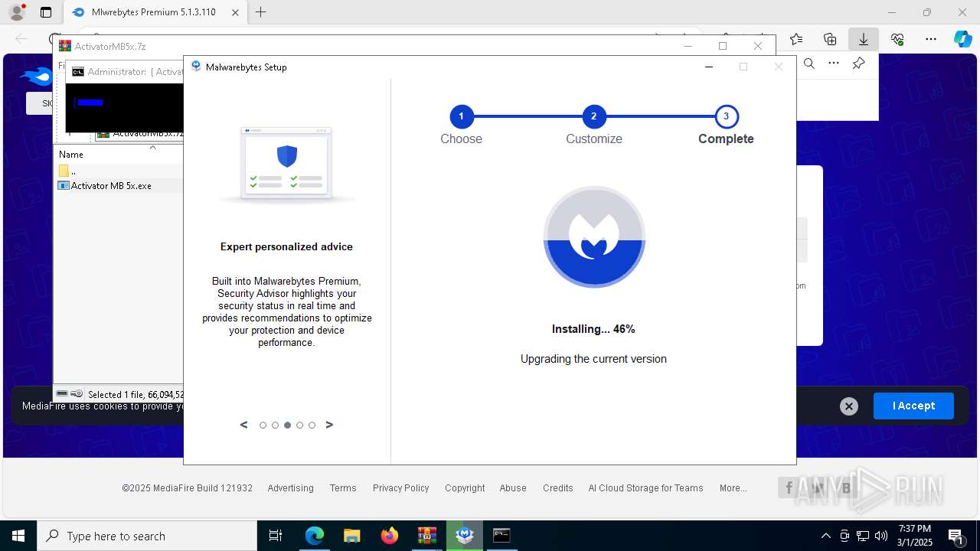Open Command Prompt from the taskbar
The image size is (980, 551).
(x=501, y=536)
